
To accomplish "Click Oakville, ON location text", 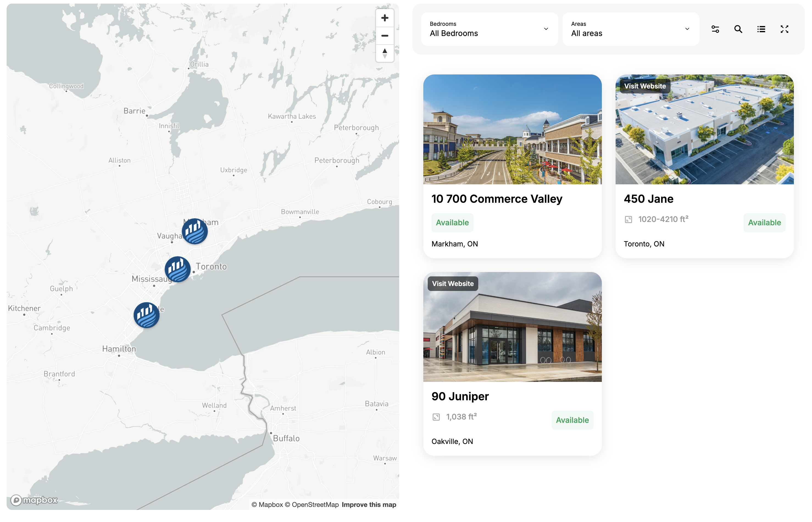I will [x=452, y=442].
